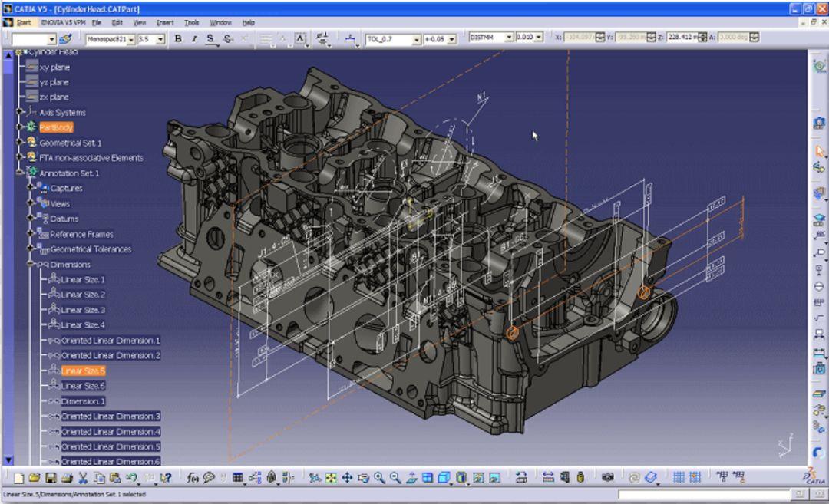Activate the Pan view tool
829x504 pixels.
[348, 477]
